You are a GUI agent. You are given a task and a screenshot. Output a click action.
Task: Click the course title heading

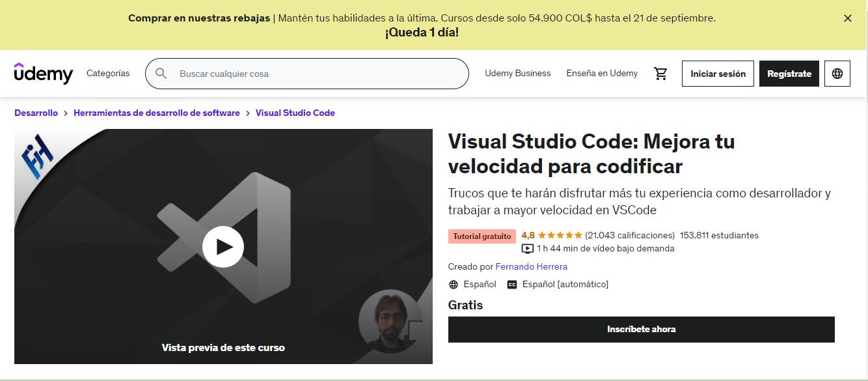pyautogui.click(x=591, y=154)
